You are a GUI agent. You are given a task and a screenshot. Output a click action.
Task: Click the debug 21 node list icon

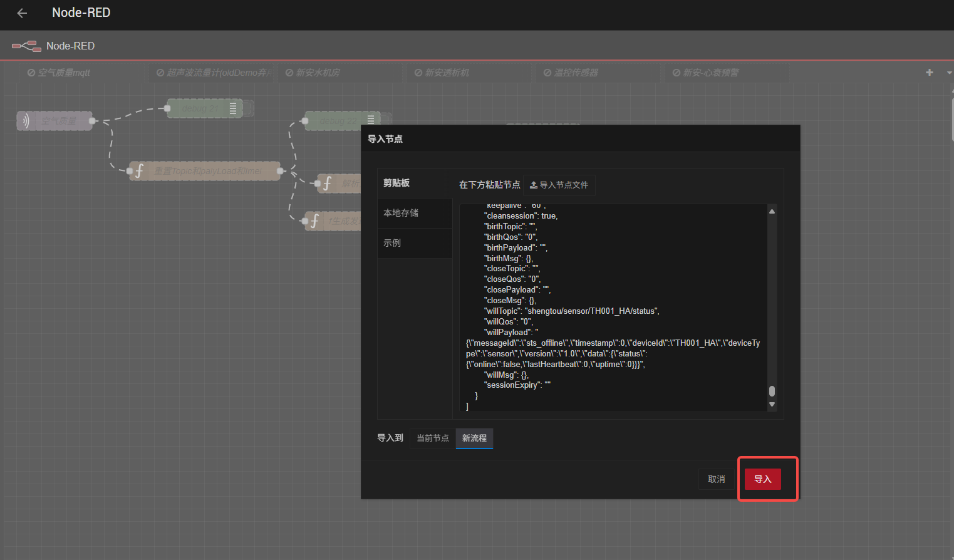(233, 108)
